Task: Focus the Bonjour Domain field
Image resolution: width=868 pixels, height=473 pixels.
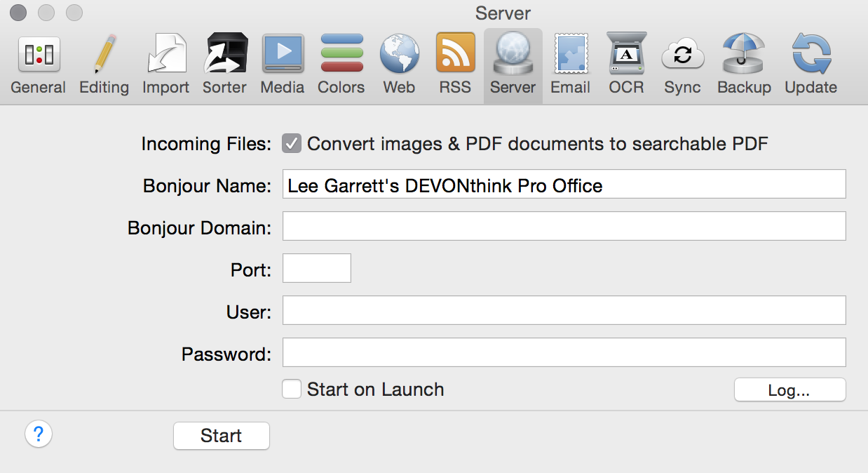Action: pos(564,226)
